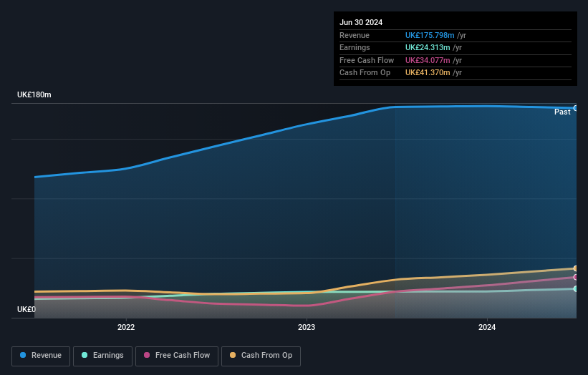Click the blue Revenue endpoint marker
Image resolution: width=588 pixels, height=375 pixels.
coord(576,108)
